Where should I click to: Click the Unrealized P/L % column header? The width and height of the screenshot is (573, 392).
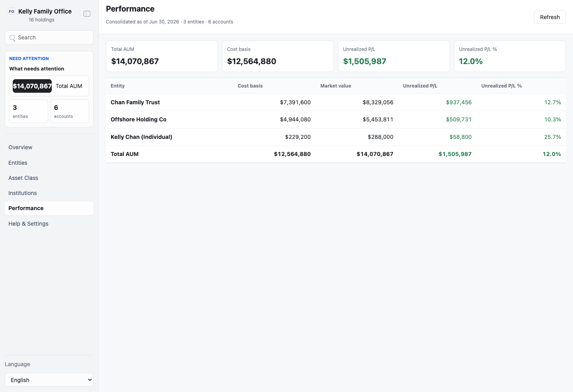501,86
